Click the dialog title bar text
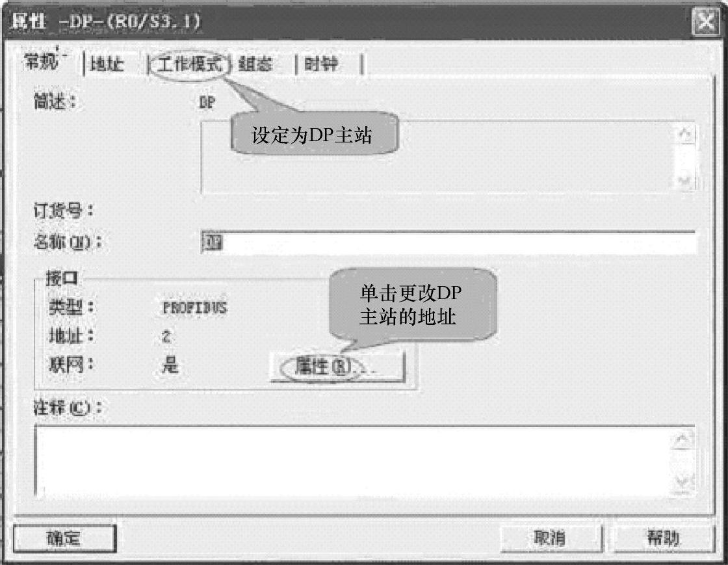The width and height of the screenshot is (728, 565). pyautogui.click(x=106, y=21)
